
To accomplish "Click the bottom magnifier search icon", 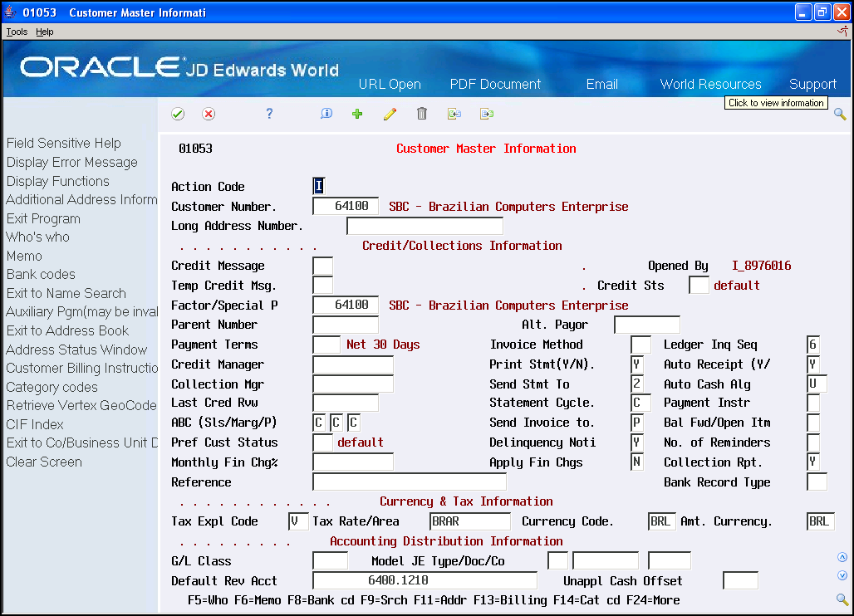I will [842, 599].
